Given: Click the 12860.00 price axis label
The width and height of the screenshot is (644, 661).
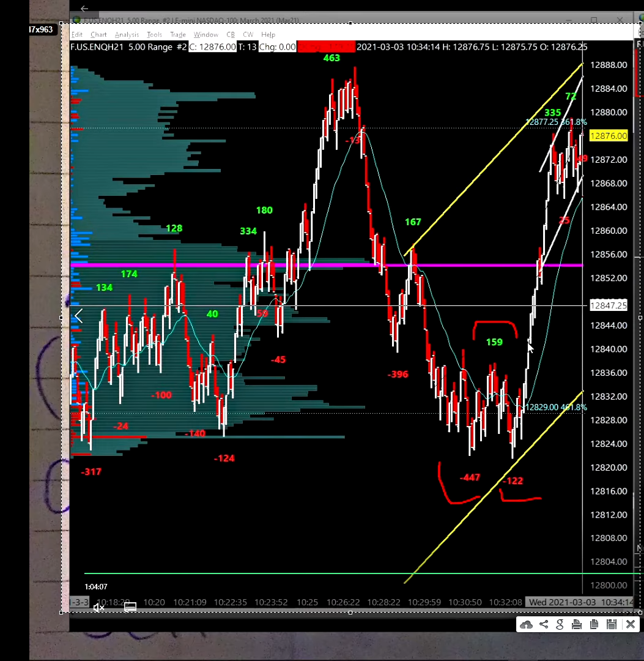Looking at the screenshot, I should 609,231.
